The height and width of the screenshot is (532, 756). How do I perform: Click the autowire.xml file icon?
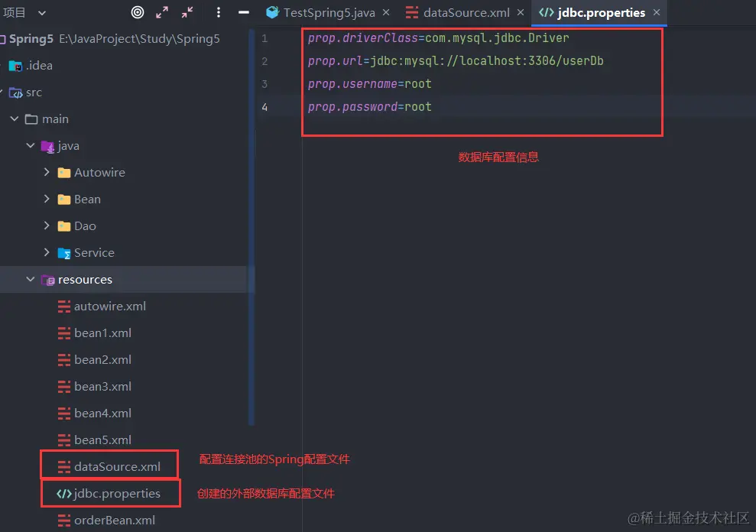point(63,307)
